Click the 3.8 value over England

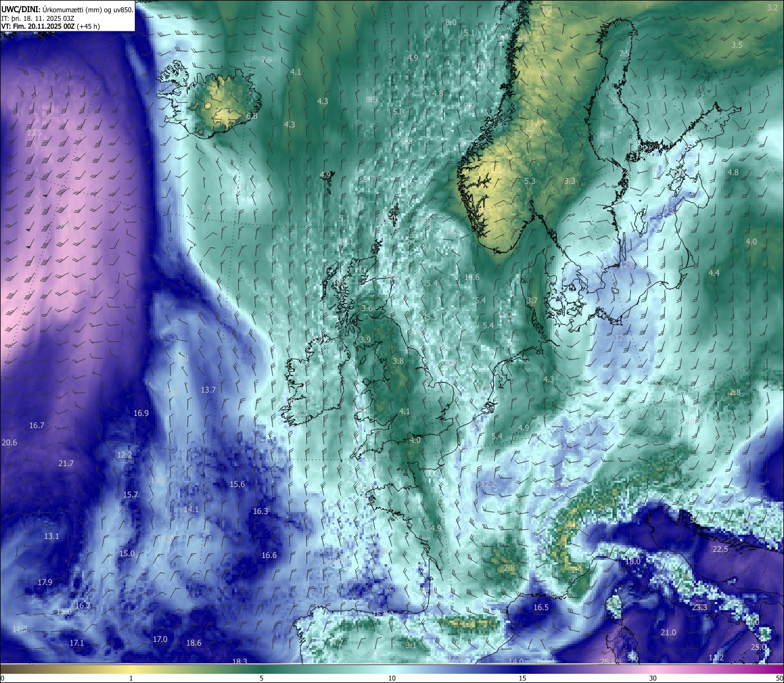coord(398,361)
